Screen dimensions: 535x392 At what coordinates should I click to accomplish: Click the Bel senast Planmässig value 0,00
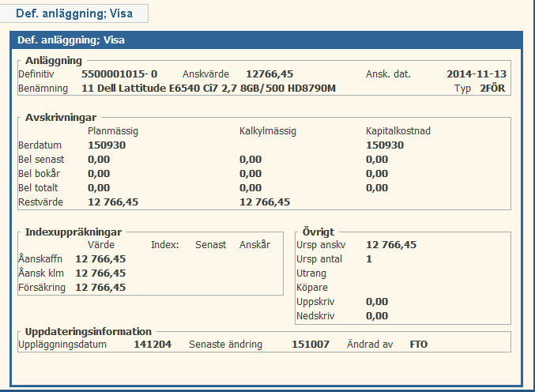(99, 160)
